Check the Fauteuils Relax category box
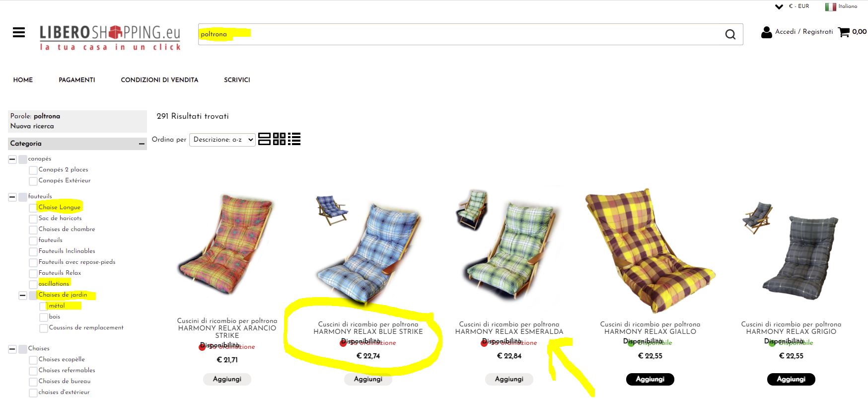 point(33,273)
